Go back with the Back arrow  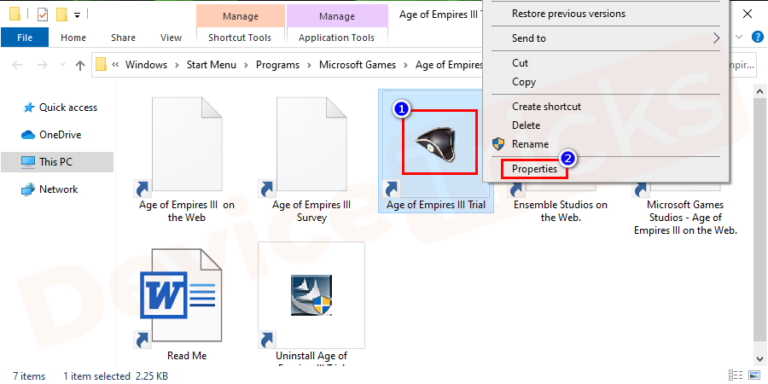click(x=17, y=65)
